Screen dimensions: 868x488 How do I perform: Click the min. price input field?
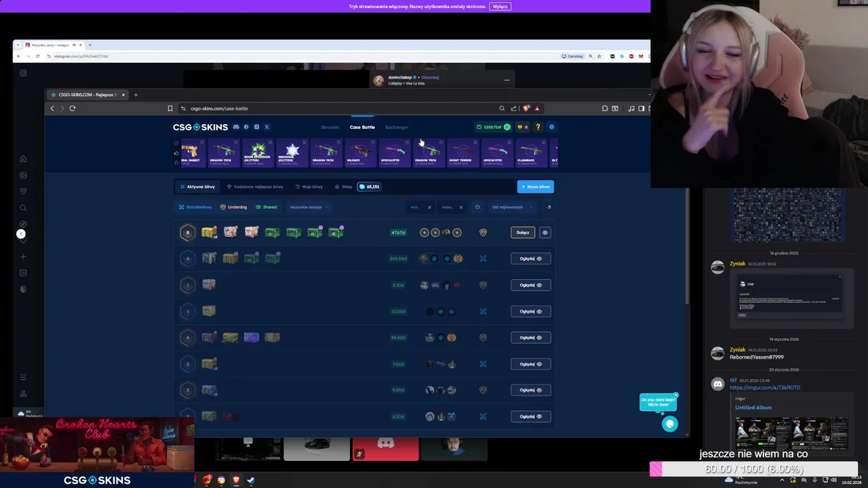click(x=420, y=207)
